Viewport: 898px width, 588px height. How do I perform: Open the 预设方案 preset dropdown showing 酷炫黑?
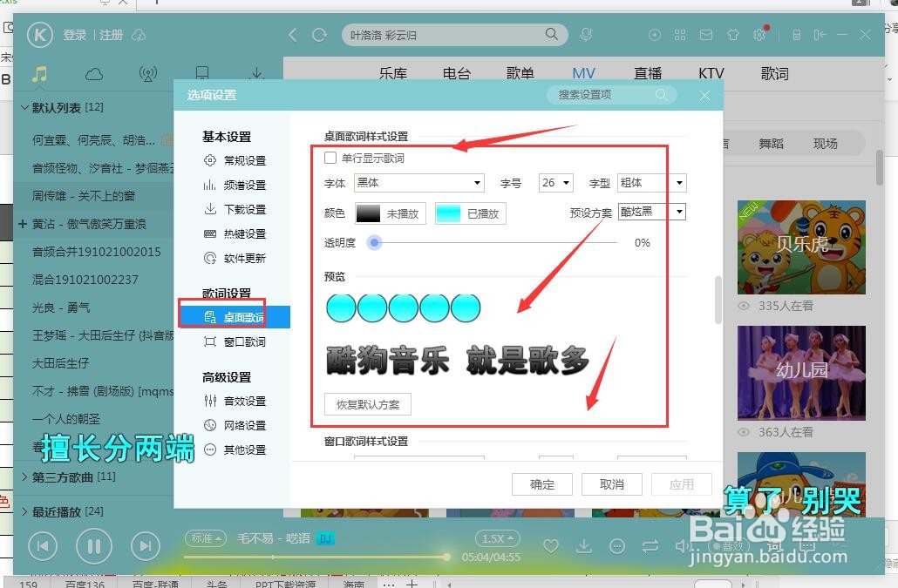[x=651, y=211]
